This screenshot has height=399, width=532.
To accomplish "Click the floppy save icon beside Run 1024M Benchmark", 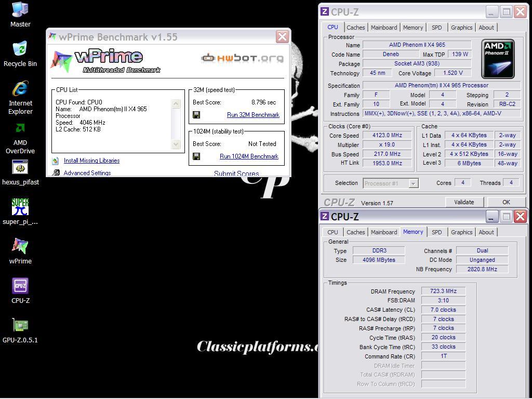I will click(196, 156).
